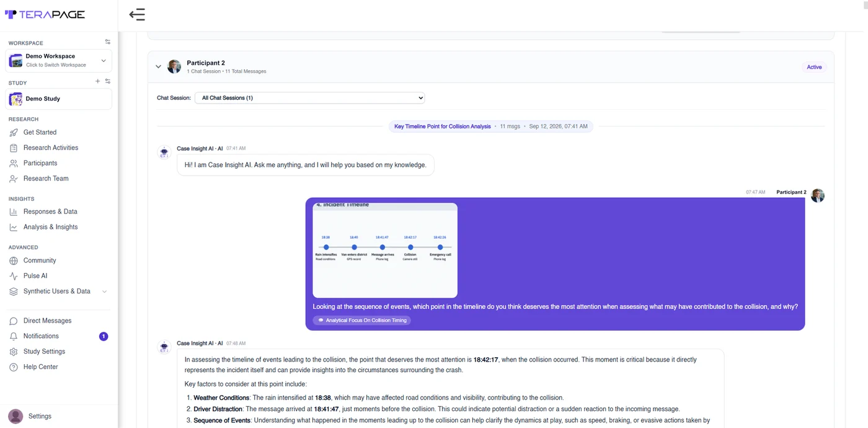Add a new study with plus icon
The width and height of the screenshot is (868, 428).
click(x=97, y=81)
